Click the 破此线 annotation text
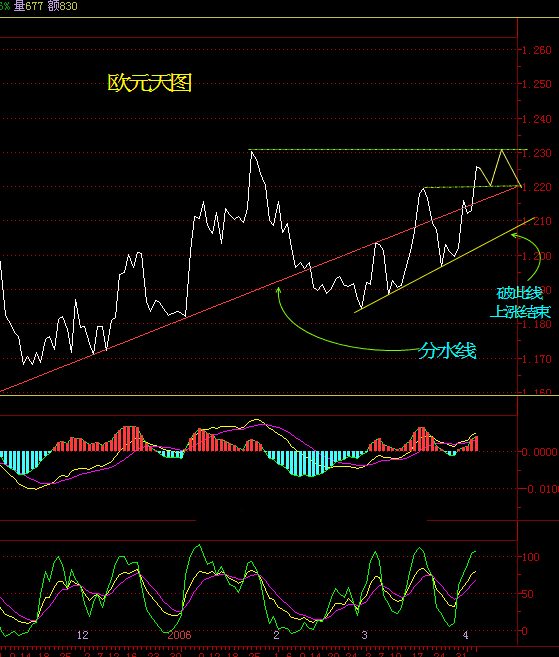 coord(520,293)
